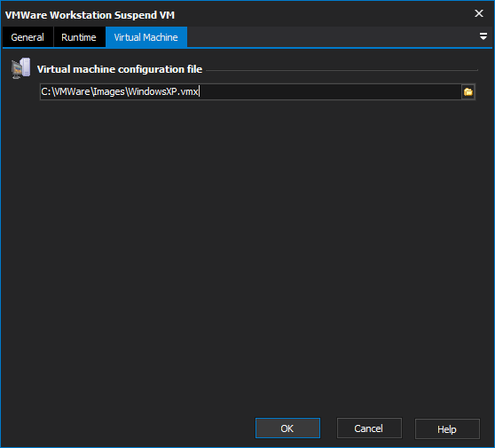The height and width of the screenshot is (448, 495).
Task: Focus the configuration file path field
Action: click(251, 92)
